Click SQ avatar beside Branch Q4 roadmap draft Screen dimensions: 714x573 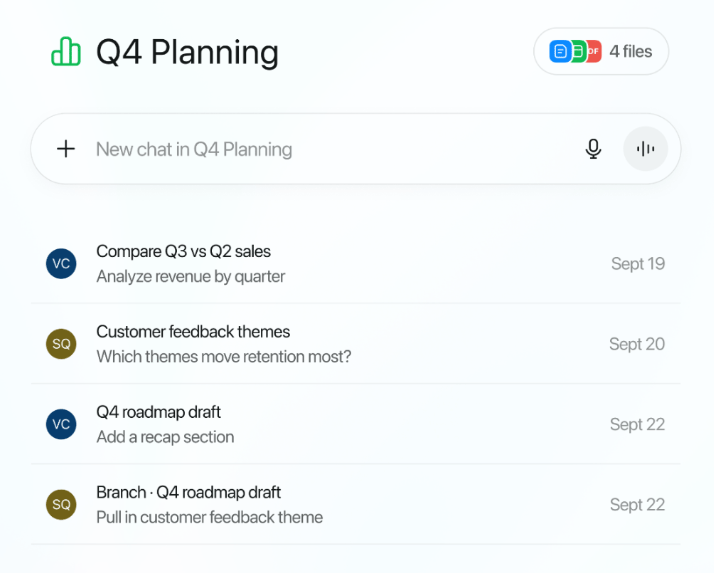(61, 504)
